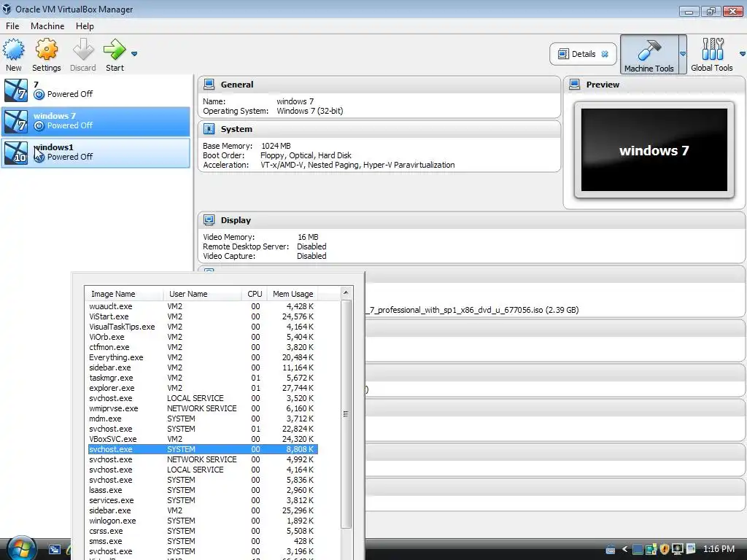Image resolution: width=747 pixels, height=560 pixels.
Task: Select the Machine Tools button
Action: pyautogui.click(x=649, y=55)
